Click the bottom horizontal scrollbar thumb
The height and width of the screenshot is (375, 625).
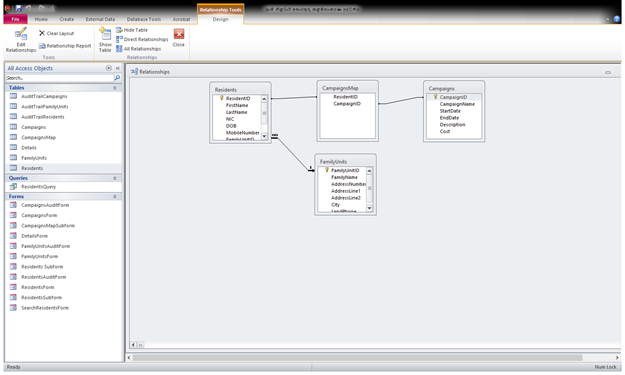pos(357,357)
